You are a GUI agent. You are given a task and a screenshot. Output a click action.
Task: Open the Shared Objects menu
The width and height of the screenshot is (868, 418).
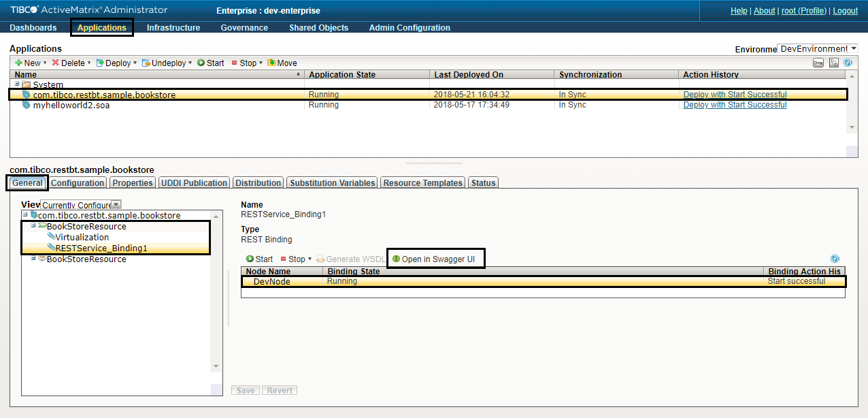click(318, 28)
